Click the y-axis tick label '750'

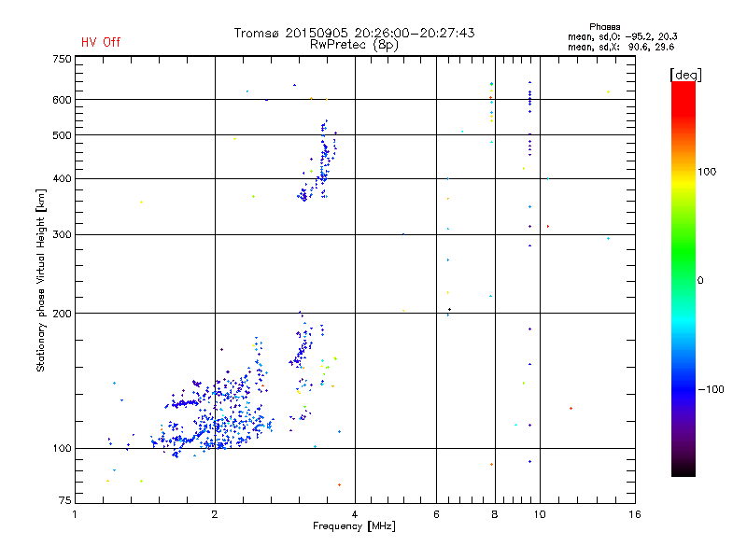[x=62, y=59]
